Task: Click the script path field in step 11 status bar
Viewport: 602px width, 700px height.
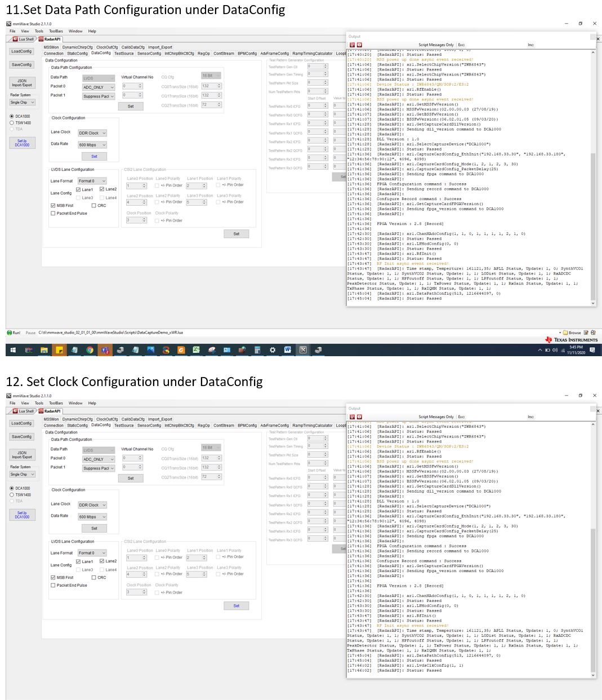Action: tap(111, 333)
